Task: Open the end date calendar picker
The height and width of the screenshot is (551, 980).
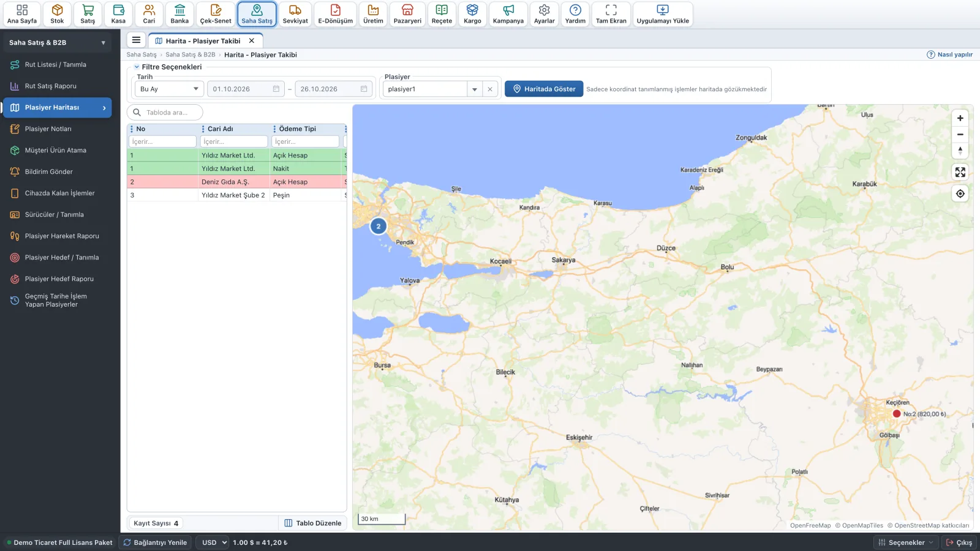Action: [364, 89]
